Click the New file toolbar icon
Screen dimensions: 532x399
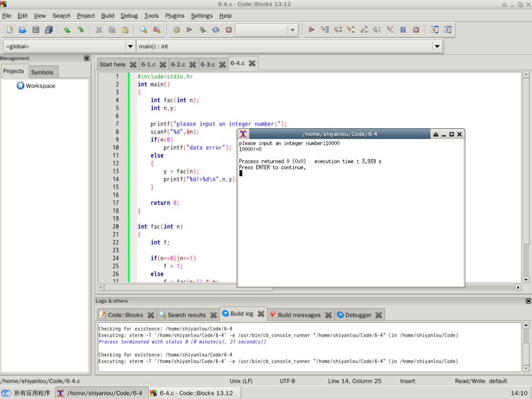coord(10,30)
